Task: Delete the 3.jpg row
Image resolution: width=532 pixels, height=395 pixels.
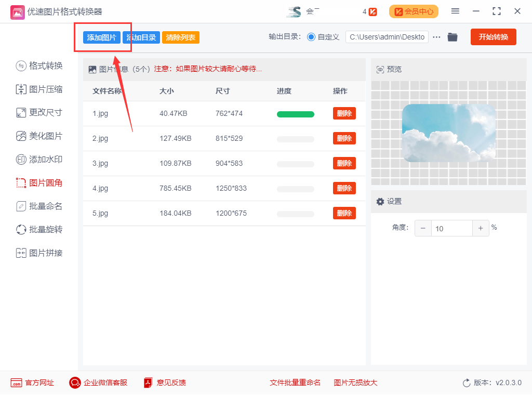Action: point(344,163)
